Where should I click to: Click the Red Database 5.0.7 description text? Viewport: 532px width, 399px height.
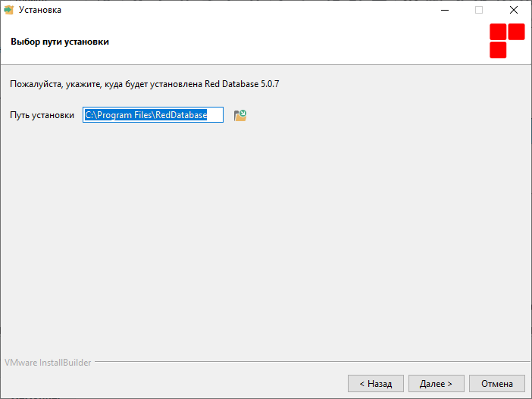[145, 84]
